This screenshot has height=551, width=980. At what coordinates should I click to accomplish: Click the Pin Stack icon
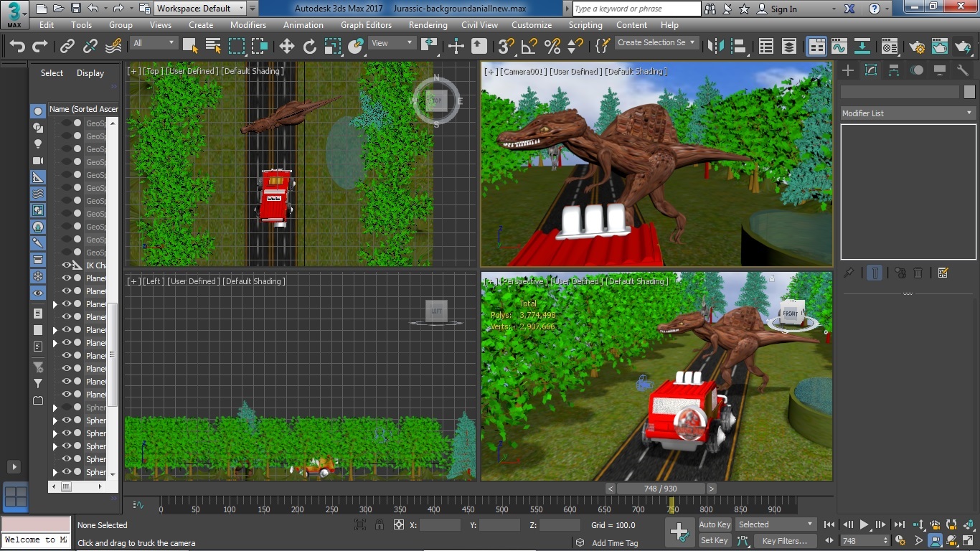[849, 273]
